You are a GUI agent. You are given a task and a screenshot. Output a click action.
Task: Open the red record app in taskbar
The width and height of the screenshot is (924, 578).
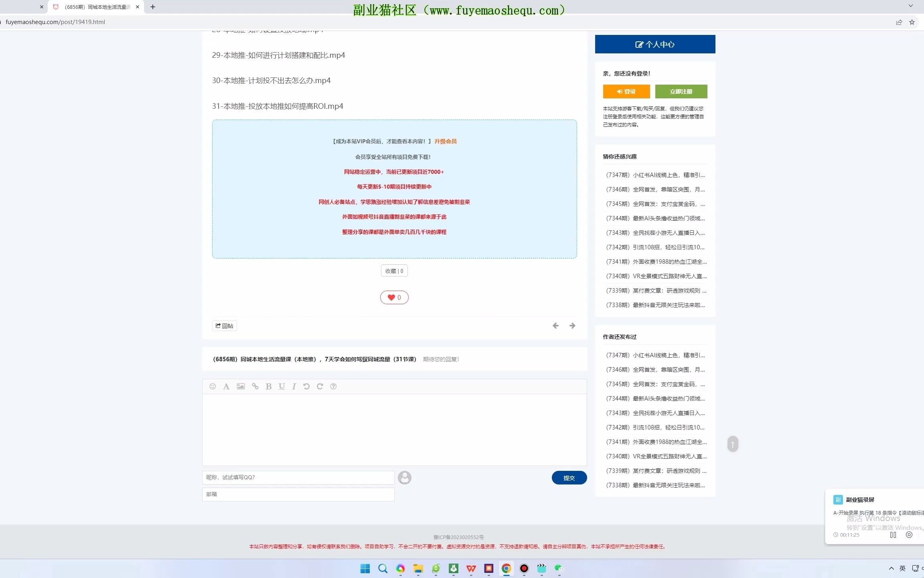pyautogui.click(x=524, y=568)
